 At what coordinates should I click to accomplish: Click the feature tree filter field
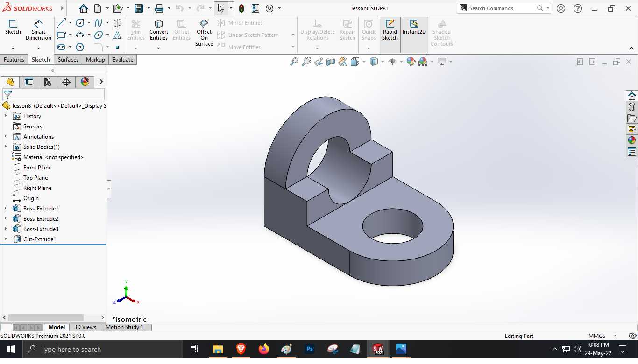pyautogui.click(x=53, y=94)
